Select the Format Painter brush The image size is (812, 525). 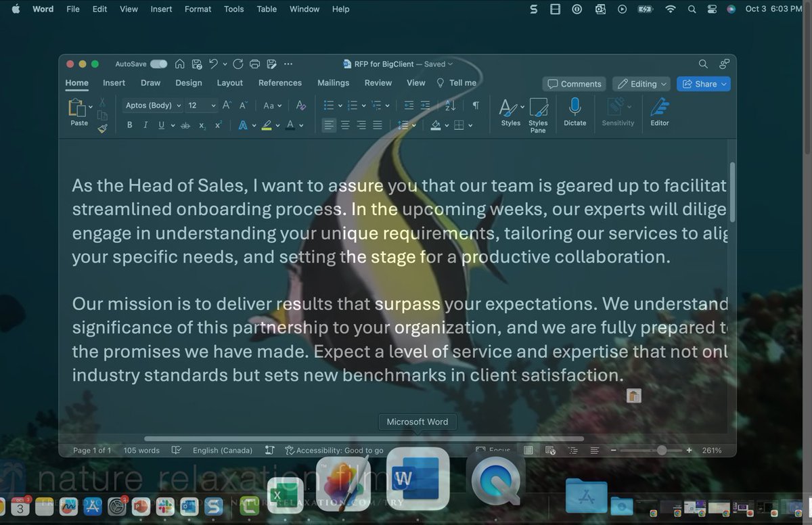[103, 128]
